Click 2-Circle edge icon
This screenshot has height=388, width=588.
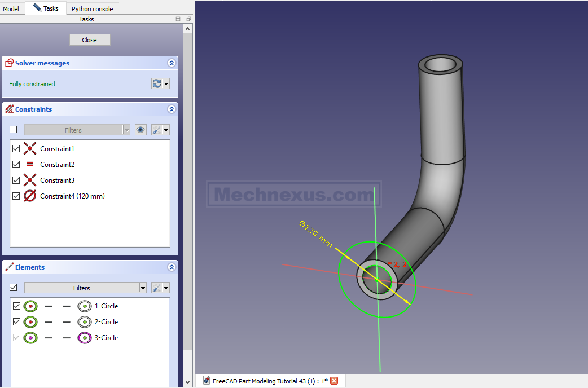(85, 322)
